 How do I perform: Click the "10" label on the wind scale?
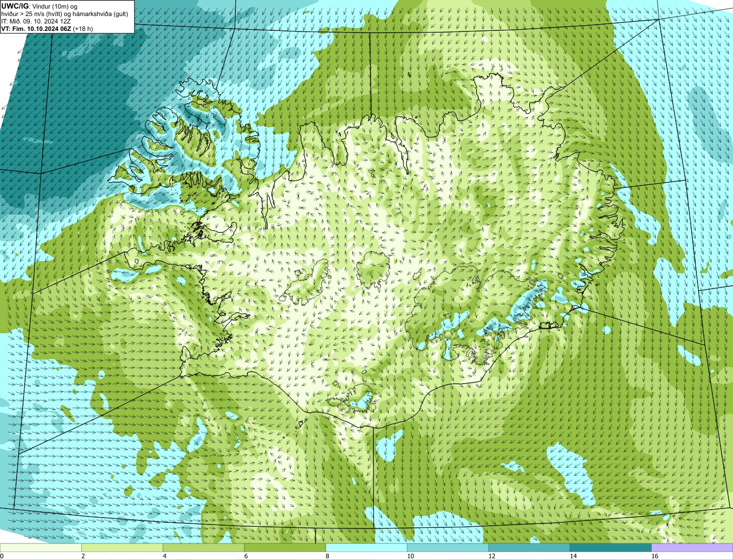coord(410,556)
